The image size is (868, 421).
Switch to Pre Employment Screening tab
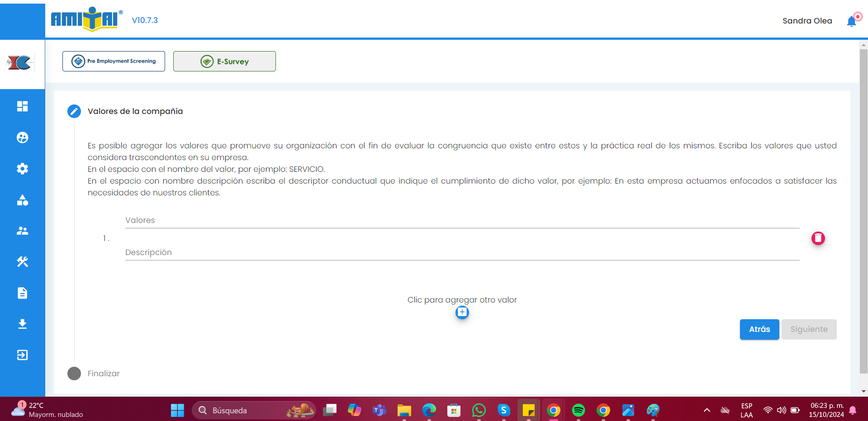tap(114, 61)
